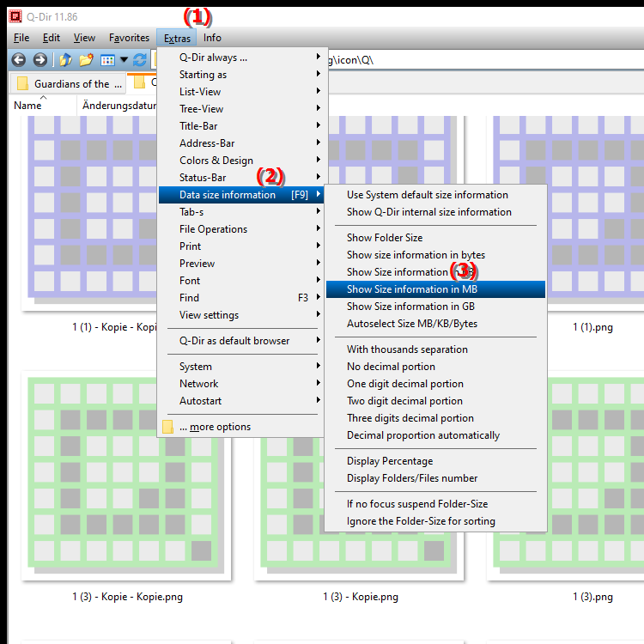Select Two digit decimal portion
Screen dimensions: 644x644
(435, 401)
